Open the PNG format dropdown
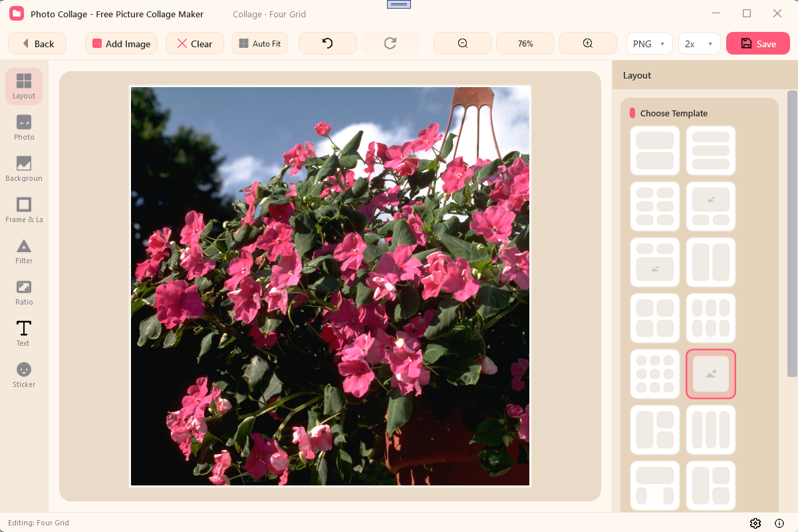This screenshot has width=798, height=532. (650, 43)
